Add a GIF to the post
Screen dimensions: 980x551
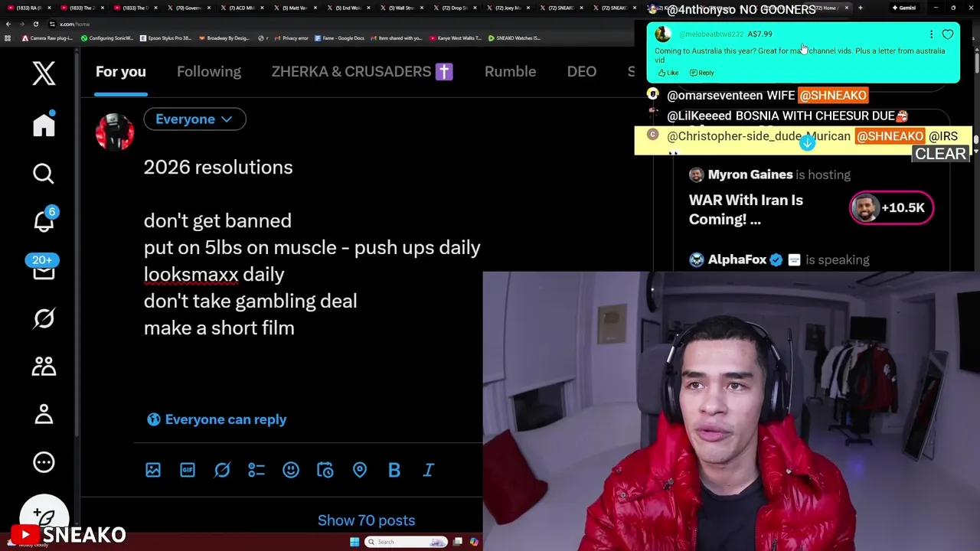click(x=188, y=470)
